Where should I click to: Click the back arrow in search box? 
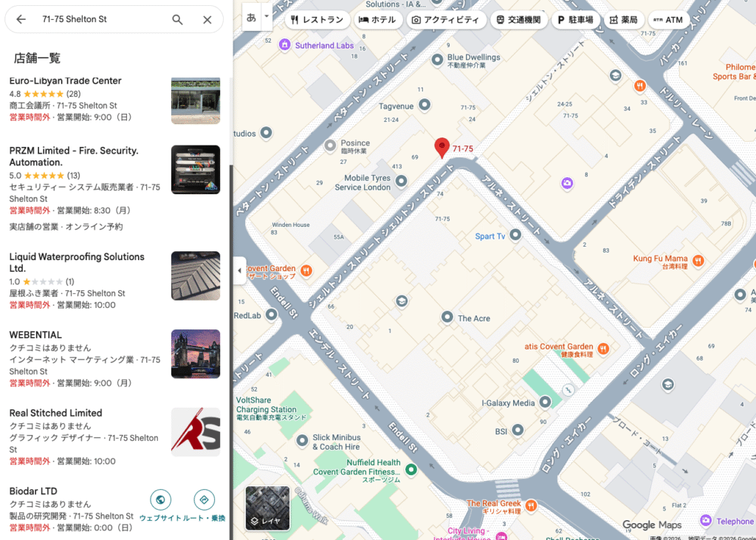[21, 19]
